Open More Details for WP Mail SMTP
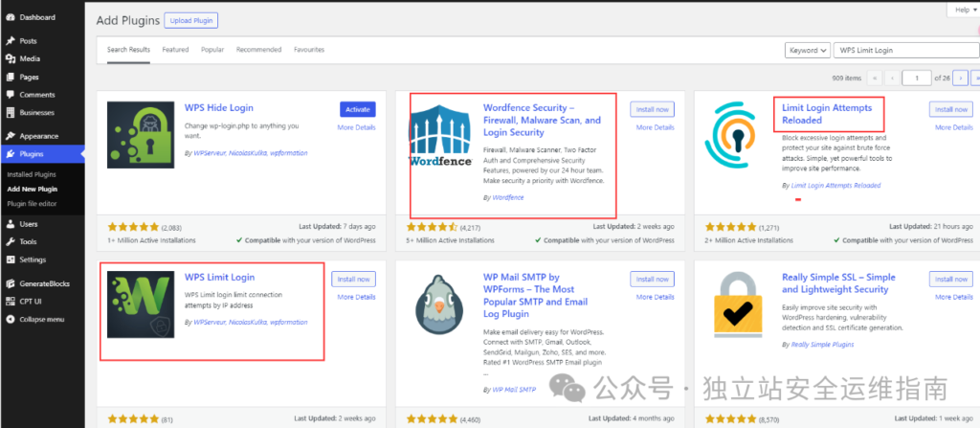 (x=655, y=297)
